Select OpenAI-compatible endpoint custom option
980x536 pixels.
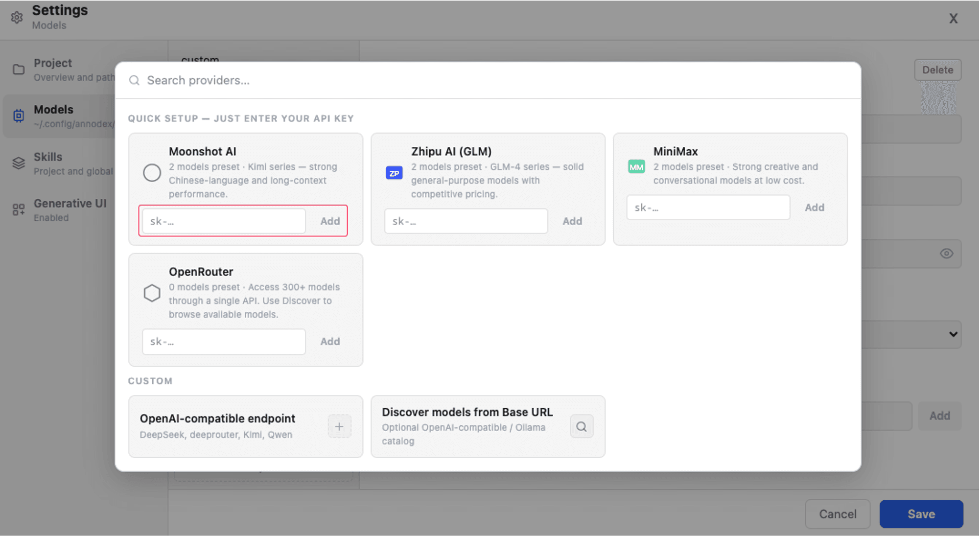click(x=246, y=426)
